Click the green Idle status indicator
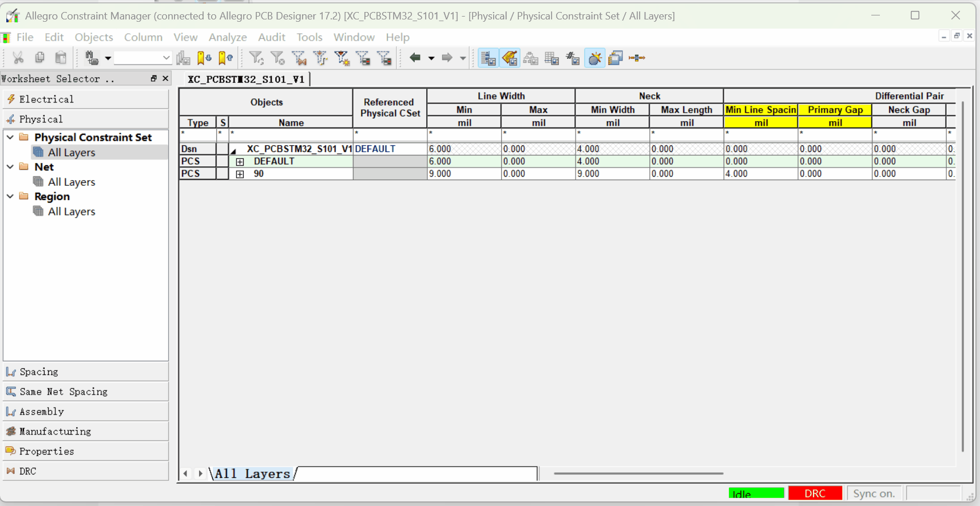 pyautogui.click(x=756, y=493)
